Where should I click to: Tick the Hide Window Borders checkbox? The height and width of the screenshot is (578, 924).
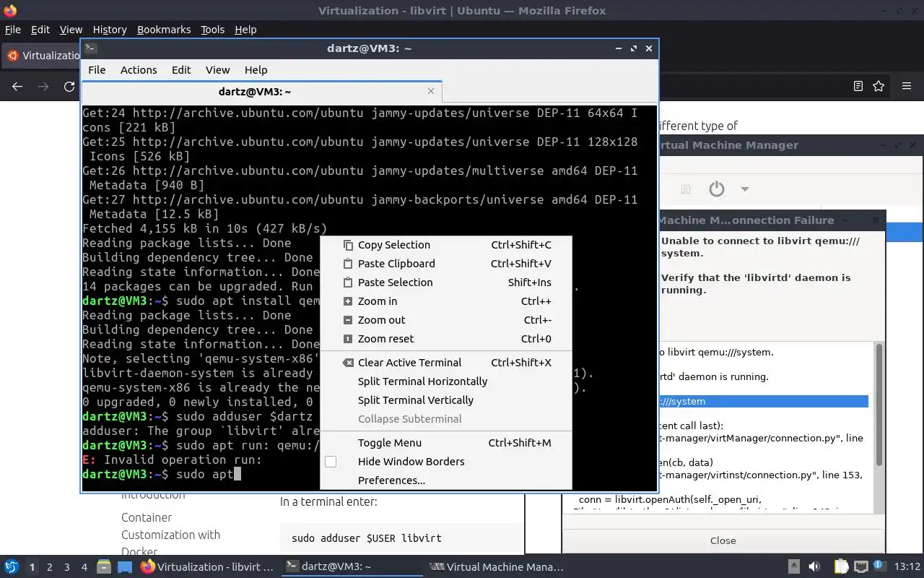point(331,462)
